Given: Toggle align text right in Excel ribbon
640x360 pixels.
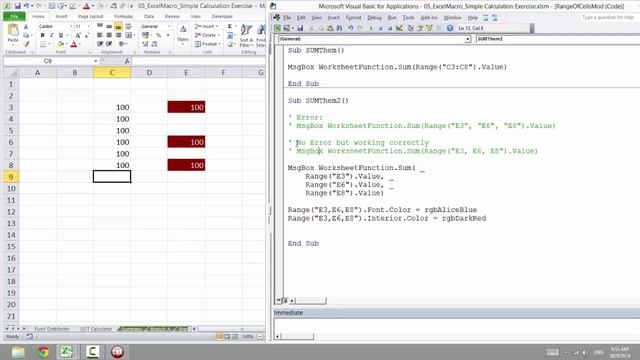Looking at the screenshot, I should pos(118,36).
